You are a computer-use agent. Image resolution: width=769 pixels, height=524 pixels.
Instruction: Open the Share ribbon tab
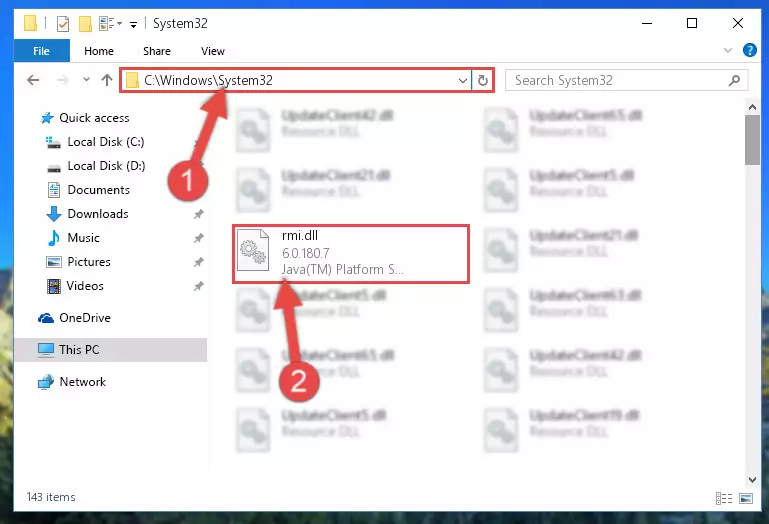pos(156,51)
